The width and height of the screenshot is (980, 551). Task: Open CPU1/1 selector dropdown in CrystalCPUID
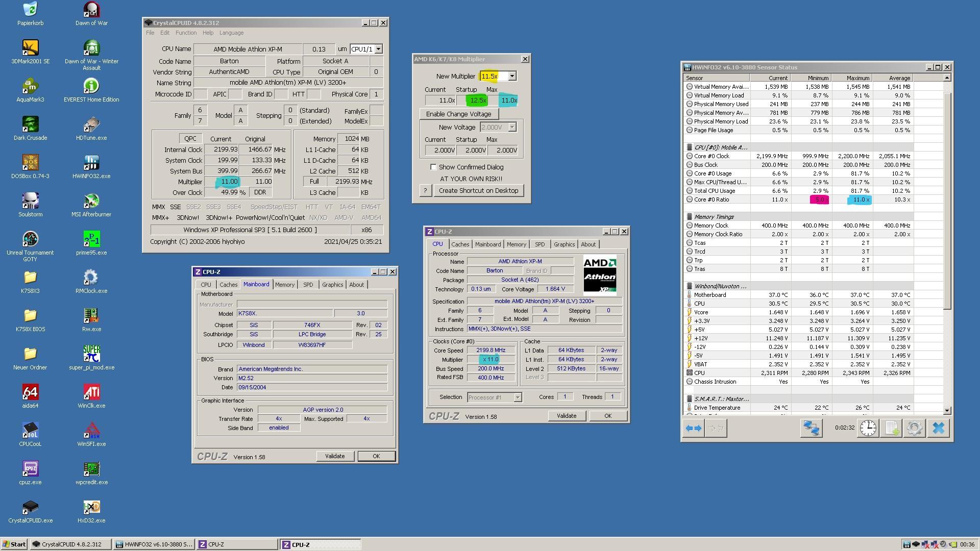pos(378,49)
